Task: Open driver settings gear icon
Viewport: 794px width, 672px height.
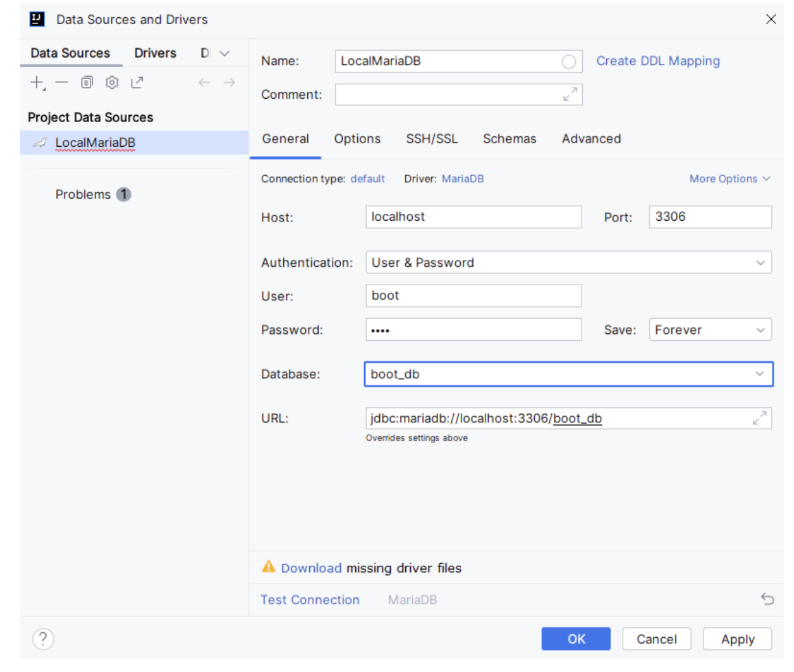Action: point(112,82)
